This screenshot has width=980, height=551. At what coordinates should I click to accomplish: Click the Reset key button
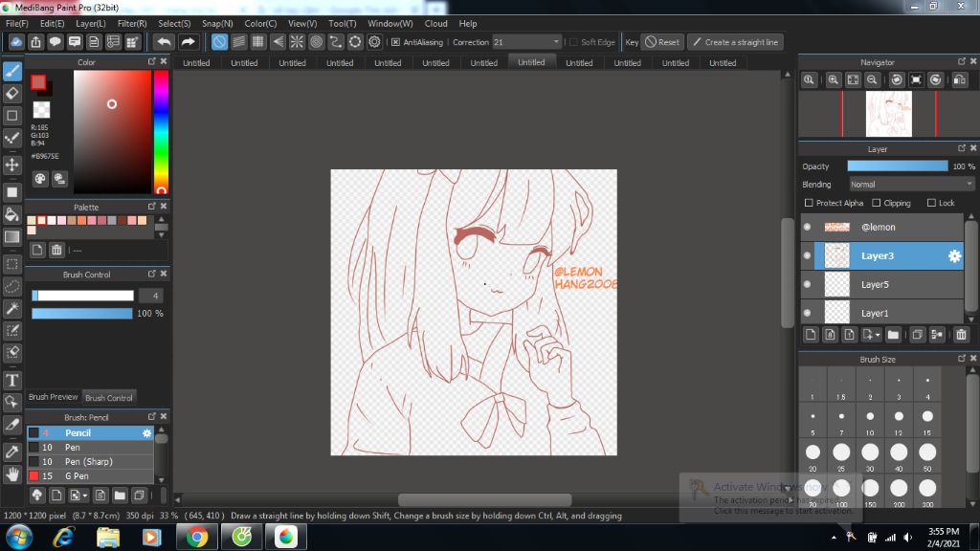[662, 42]
